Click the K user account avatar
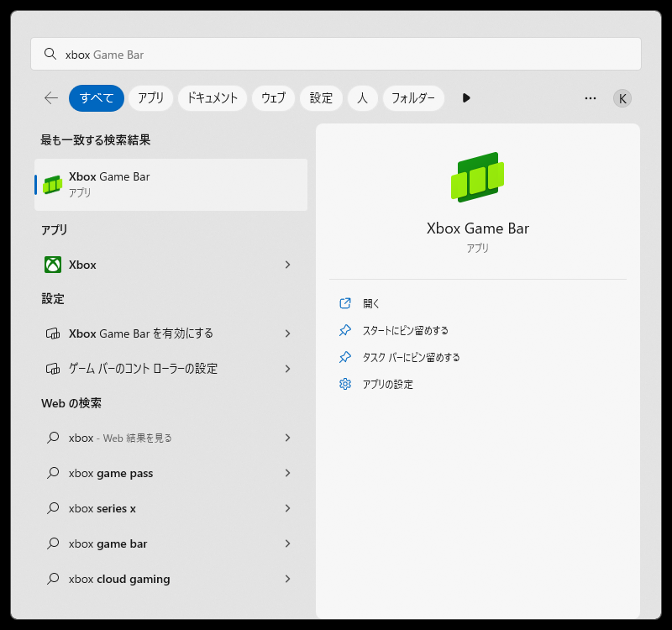The width and height of the screenshot is (672, 630). coord(622,98)
